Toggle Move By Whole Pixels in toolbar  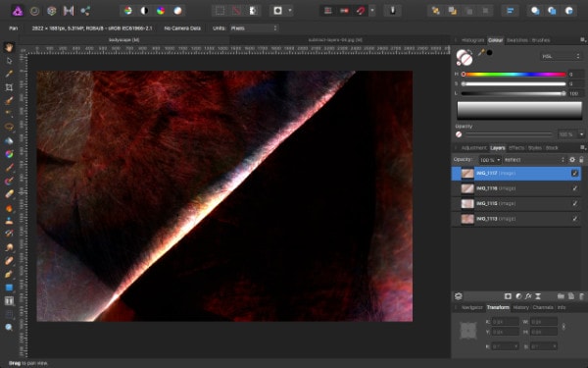pyautogui.click(x=344, y=11)
